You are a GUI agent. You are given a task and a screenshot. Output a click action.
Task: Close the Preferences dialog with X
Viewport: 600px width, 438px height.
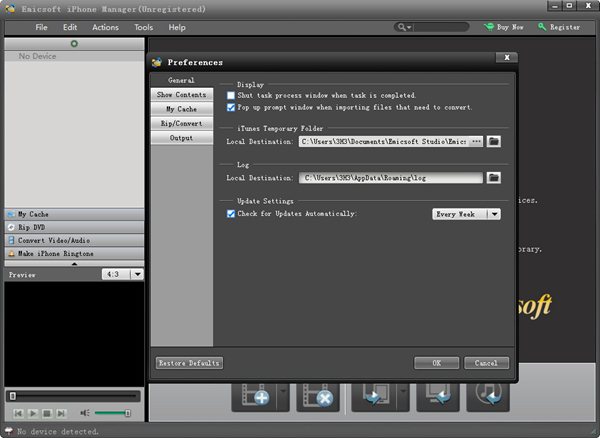pyautogui.click(x=507, y=57)
